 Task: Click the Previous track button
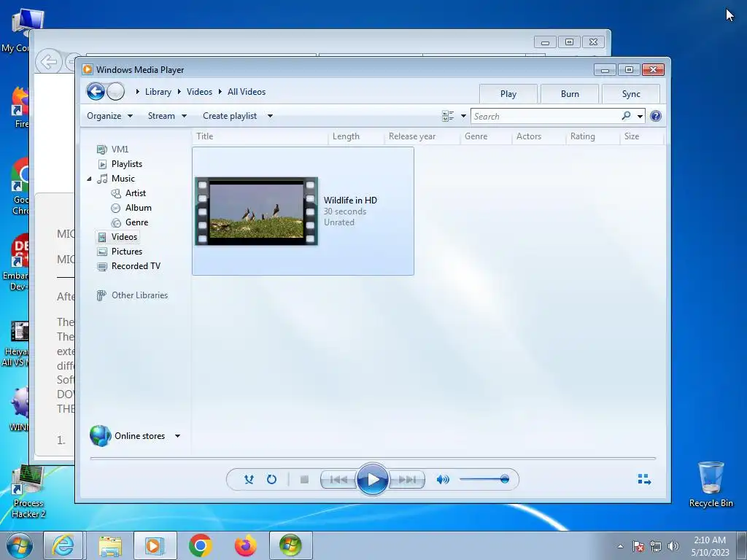point(338,480)
